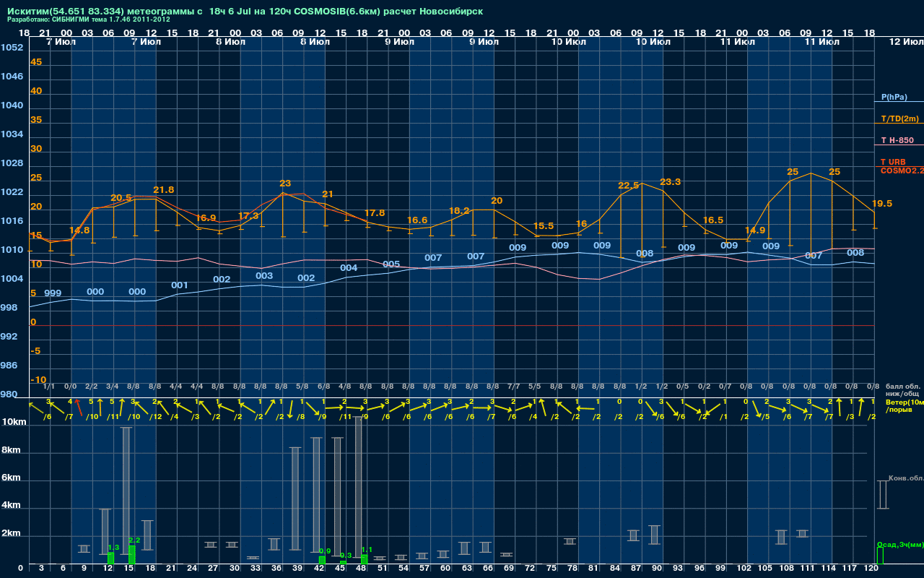
Task: Click the green precipitation legend bar icon
Action: pyautogui.click(x=879, y=556)
